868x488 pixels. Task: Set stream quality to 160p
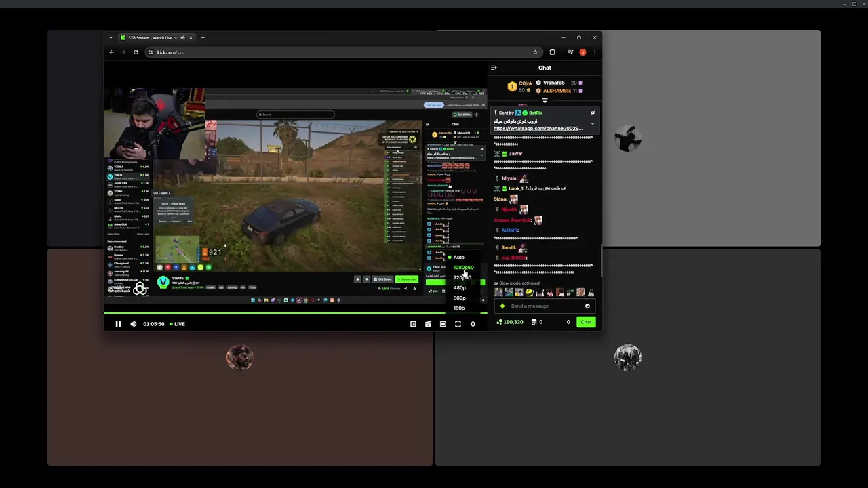[459, 308]
